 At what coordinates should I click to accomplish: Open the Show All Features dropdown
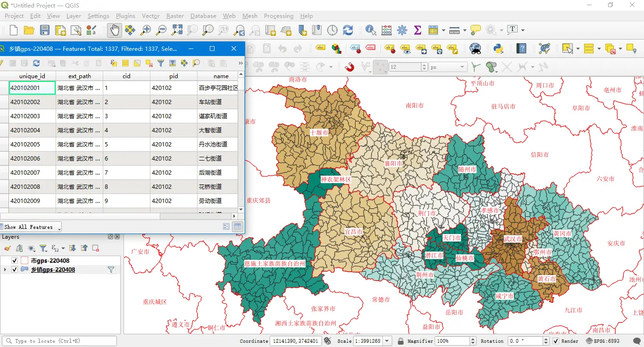(x=31, y=227)
